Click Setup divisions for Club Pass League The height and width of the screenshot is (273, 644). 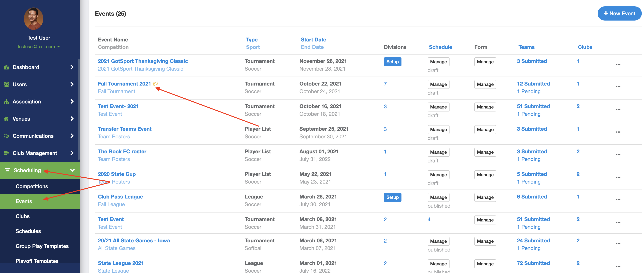(x=392, y=197)
